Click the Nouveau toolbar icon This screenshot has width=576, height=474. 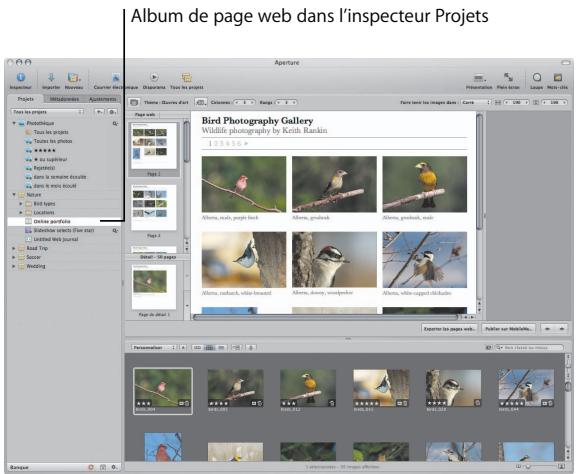73,77
